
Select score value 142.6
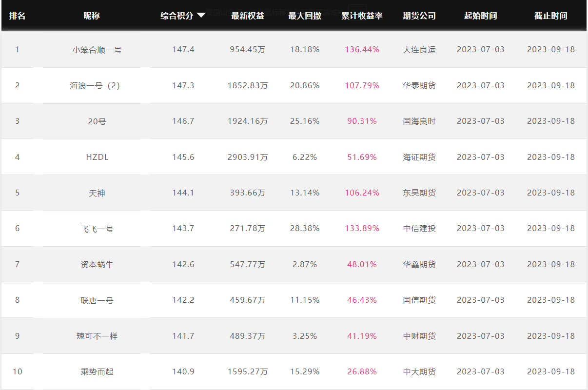click(183, 264)
